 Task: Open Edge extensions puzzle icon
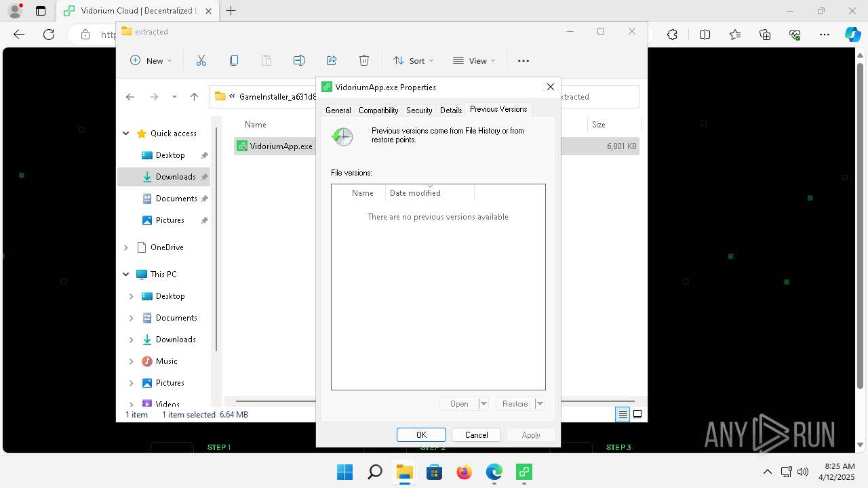672,35
